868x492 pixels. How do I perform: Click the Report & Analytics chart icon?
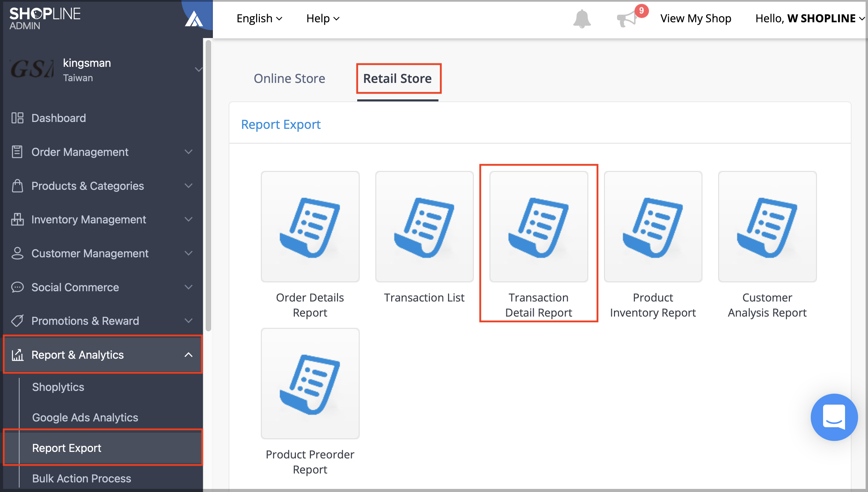17,355
